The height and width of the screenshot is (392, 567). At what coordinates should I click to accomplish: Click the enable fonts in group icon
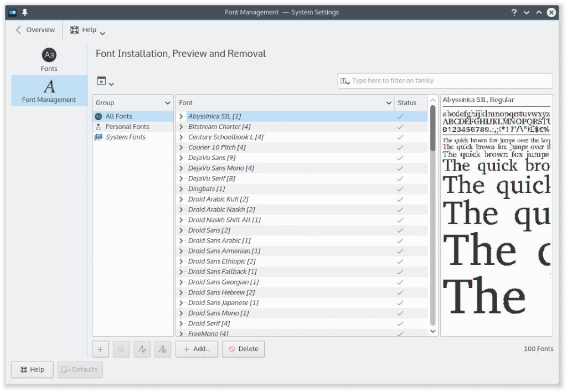[142, 349]
